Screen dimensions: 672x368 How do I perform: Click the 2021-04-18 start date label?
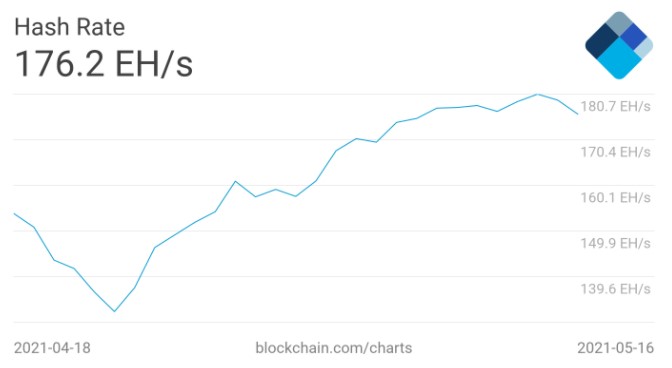pyautogui.click(x=52, y=348)
